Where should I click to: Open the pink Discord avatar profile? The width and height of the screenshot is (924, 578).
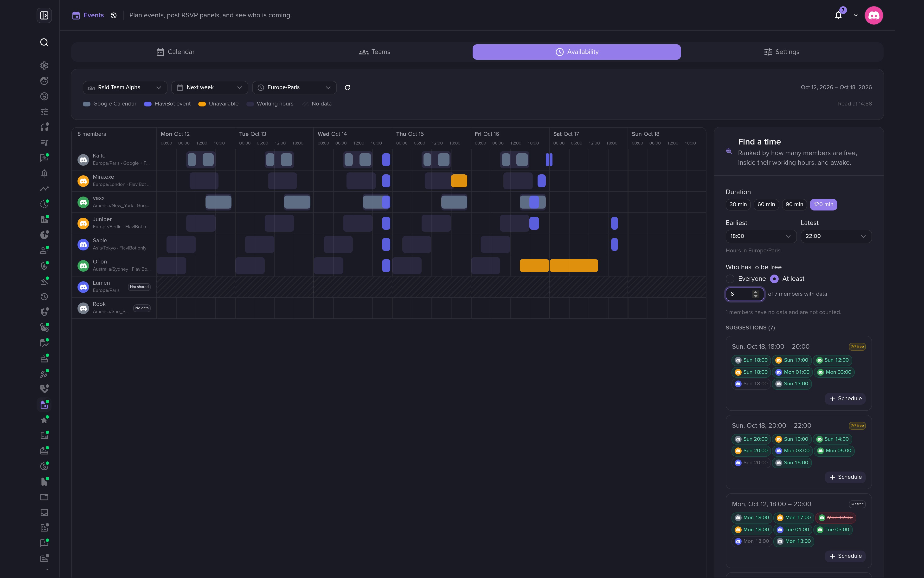click(x=874, y=15)
